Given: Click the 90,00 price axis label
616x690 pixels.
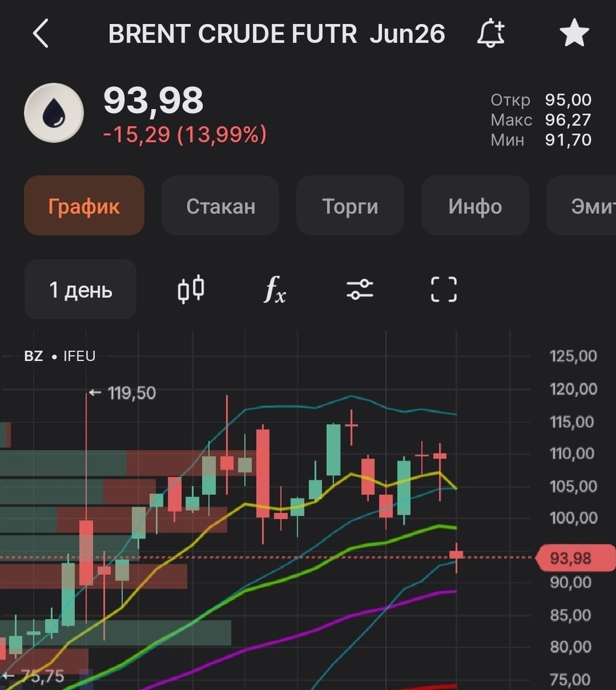Looking at the screenshot, I should (x=571, y=582).
